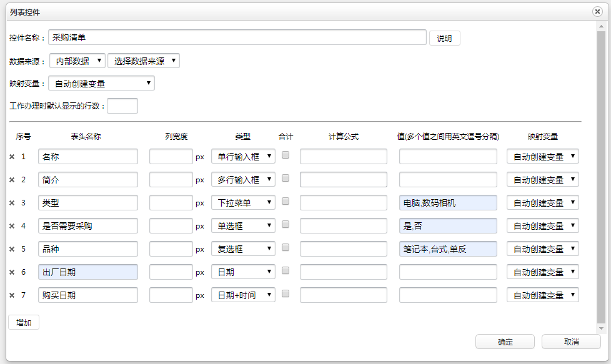Check the 合计 box for 购买日期 row
Viewport: 611px width, 364px height.
point(286,293)
